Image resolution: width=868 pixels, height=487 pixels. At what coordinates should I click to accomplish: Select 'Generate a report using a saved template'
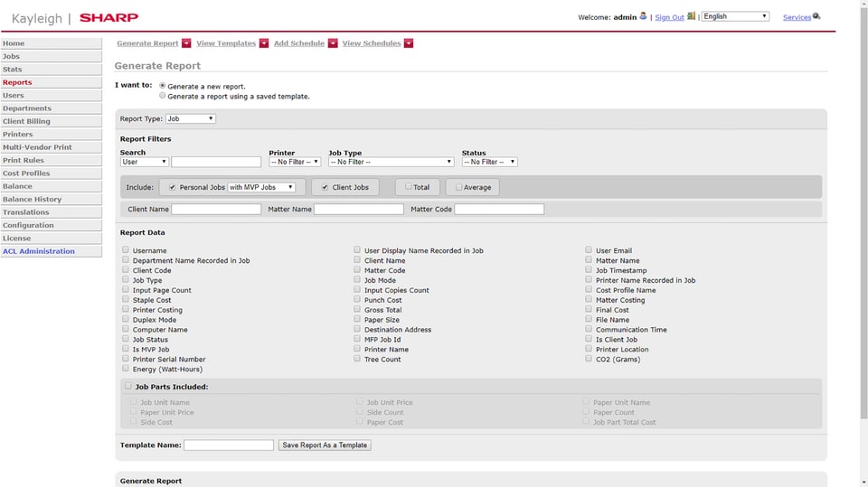(x=163, y=96)
